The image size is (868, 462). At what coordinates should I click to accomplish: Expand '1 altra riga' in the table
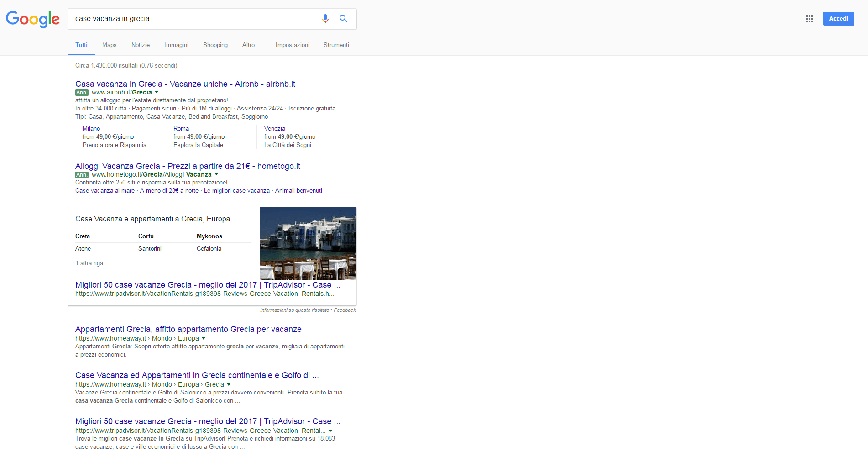pos(89,263)
